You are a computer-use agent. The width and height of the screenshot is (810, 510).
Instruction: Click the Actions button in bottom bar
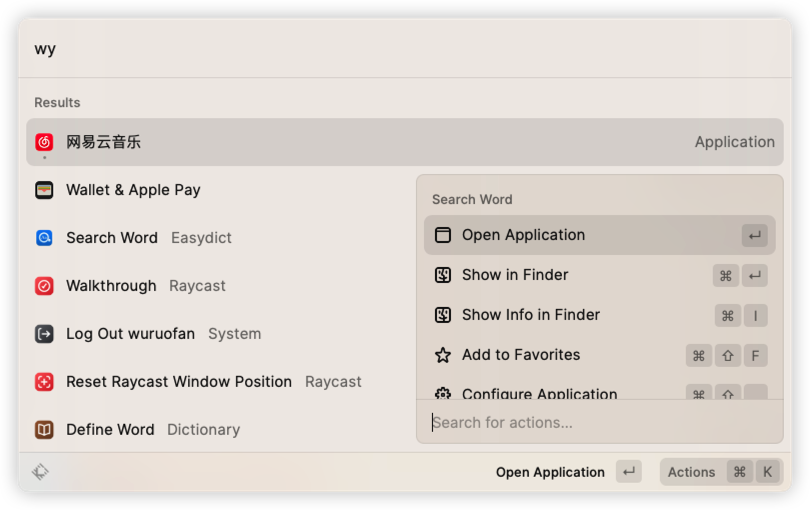click(x=721, y=472)
